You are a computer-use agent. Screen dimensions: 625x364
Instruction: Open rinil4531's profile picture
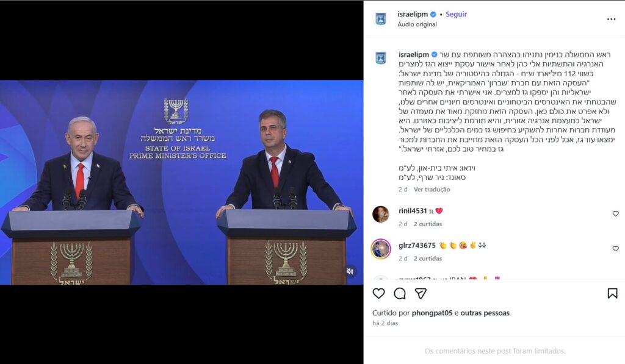click(x=381, y=214)
